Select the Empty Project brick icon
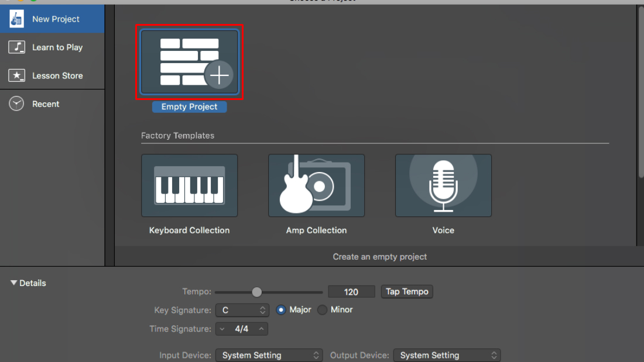The width and height of the screenshot is (644, 362). tap(189, 63)
